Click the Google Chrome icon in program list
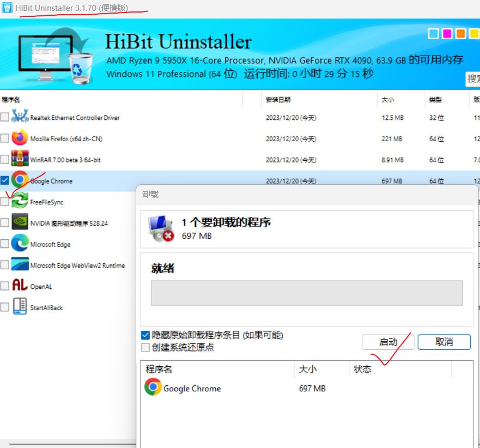 coord(20,179)
